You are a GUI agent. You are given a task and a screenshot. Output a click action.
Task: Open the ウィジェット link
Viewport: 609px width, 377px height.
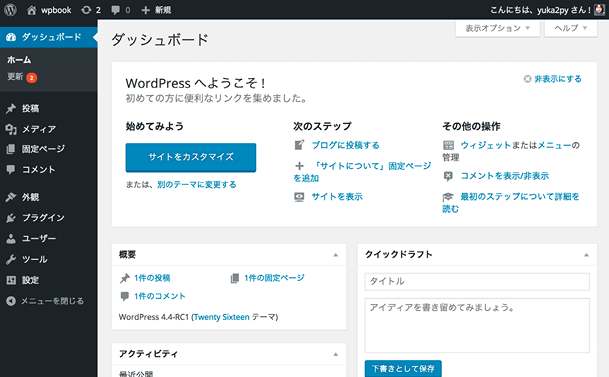click(486, 145)
